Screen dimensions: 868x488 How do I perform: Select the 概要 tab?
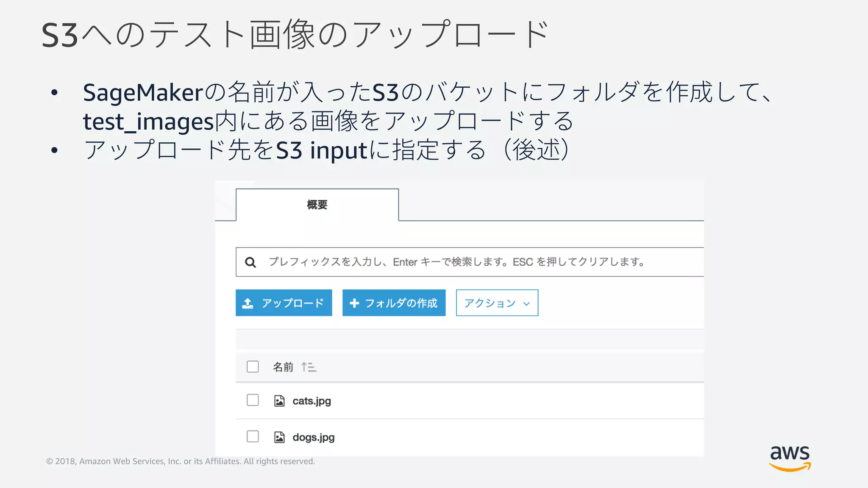point(317,205)
